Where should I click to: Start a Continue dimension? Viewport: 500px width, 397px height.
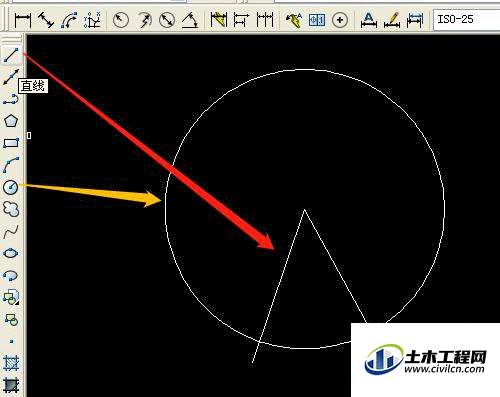pos(265,20)
